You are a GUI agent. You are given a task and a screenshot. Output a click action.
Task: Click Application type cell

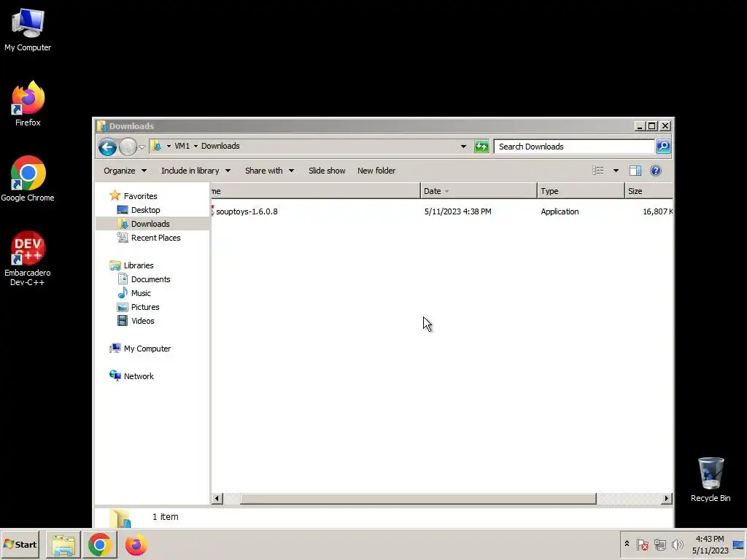[x=560, y=211]
